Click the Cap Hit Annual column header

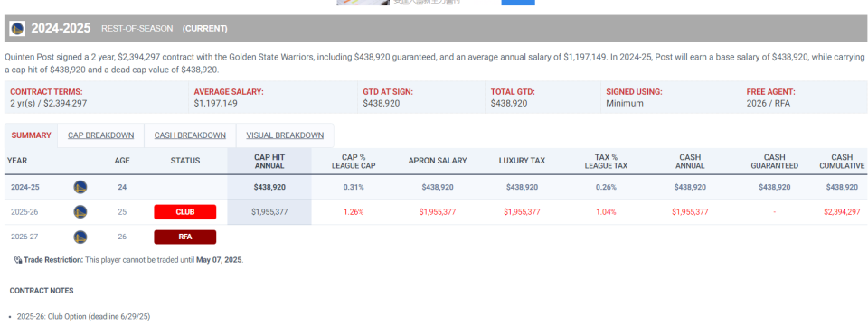coord(269,161)
